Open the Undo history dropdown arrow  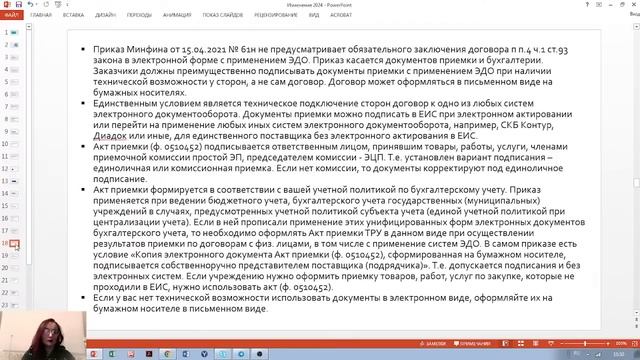click(36, 4)
